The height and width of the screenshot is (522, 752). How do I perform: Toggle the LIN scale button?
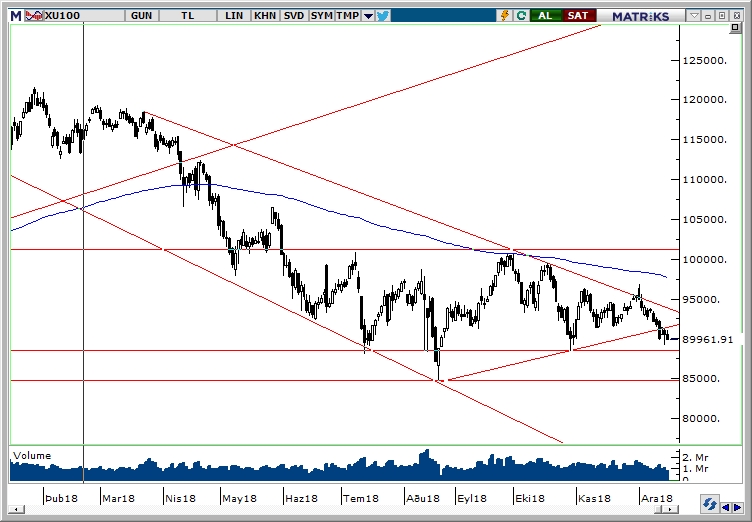click(234, 16)
